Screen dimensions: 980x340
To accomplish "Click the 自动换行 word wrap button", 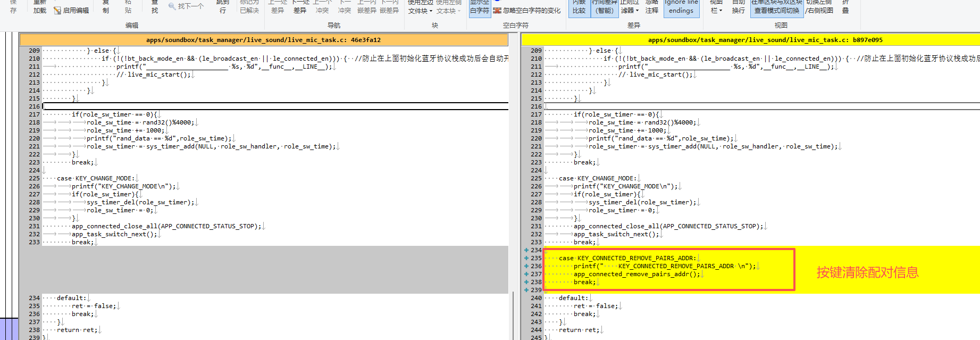I will click(x=739, y=7).
